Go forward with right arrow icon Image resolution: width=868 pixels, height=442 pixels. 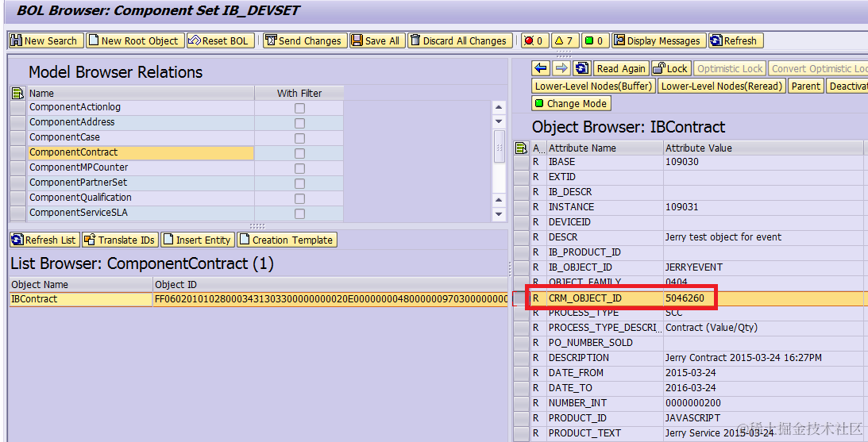coord(561,68)
